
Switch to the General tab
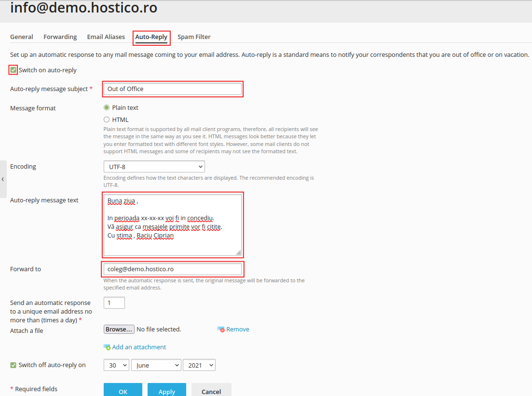22,37
